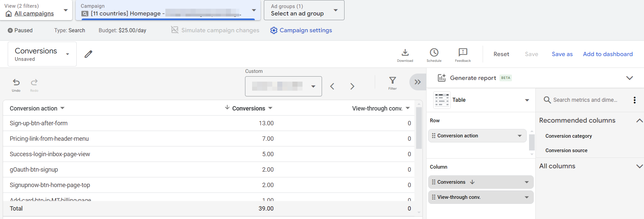
Task: Click the search metrics and dimensions field
Action: 585,100
